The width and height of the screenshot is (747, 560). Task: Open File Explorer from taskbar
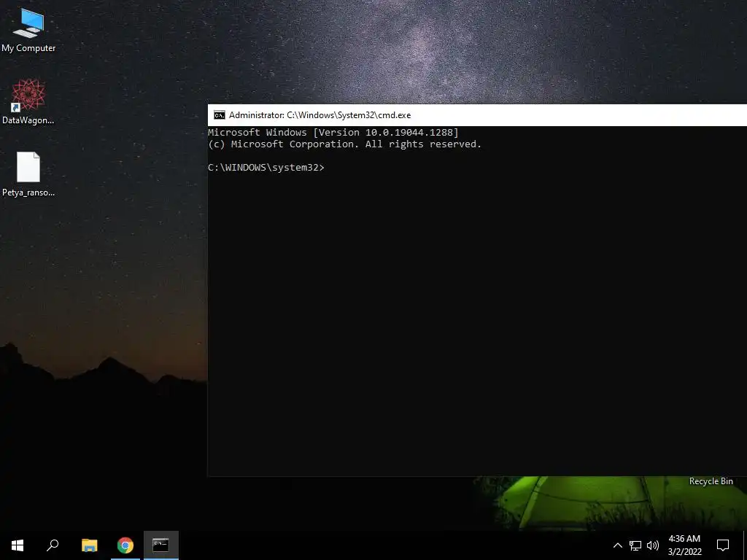click(89, 545)
